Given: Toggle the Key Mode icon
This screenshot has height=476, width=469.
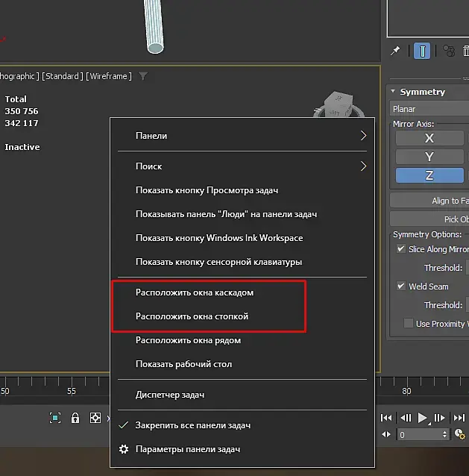Looking at the screenshot, I should [x=386, y=434].
